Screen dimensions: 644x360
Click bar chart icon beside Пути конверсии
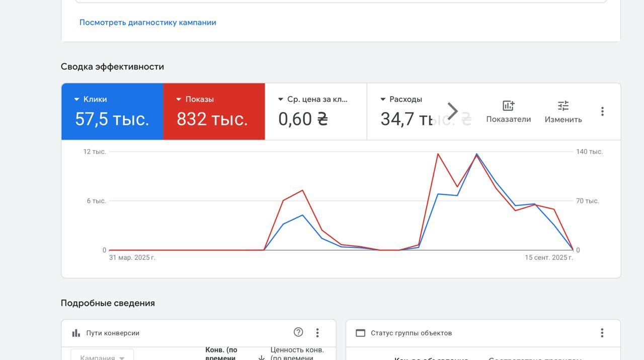(x=76, y=333)
